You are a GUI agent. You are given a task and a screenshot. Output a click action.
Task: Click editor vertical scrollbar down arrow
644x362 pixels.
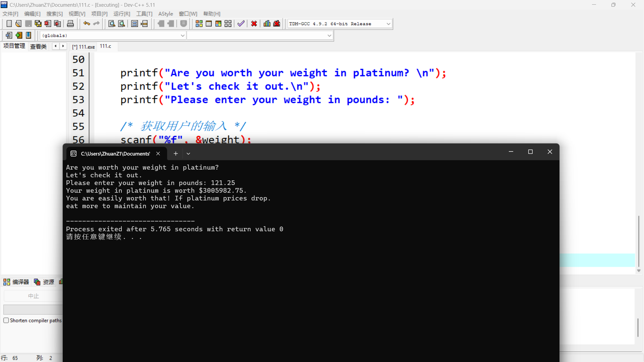pyautogui.click(x=639, y=270)
